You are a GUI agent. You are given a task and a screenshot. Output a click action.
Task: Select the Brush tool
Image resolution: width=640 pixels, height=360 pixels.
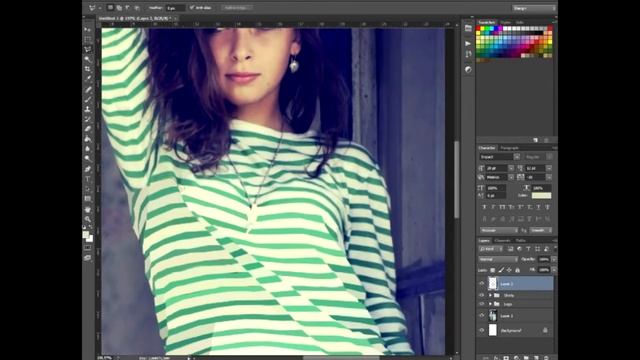point(88,99)
